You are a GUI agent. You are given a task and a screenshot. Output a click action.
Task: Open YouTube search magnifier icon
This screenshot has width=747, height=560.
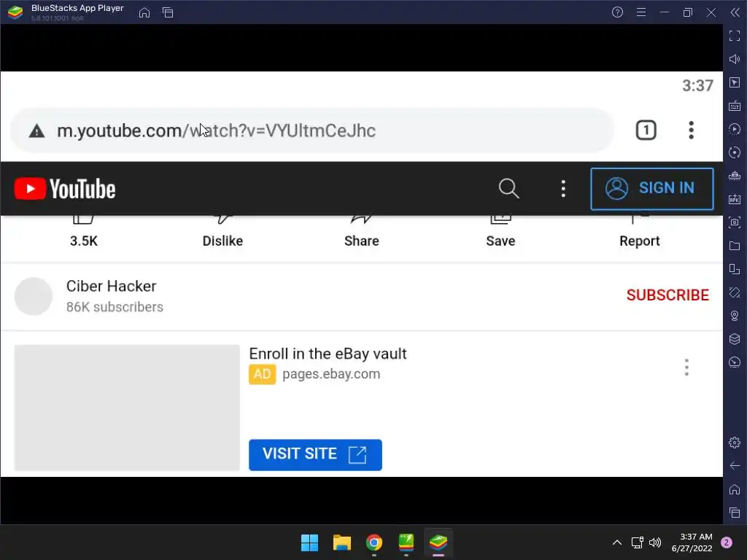tap(508, 189)
